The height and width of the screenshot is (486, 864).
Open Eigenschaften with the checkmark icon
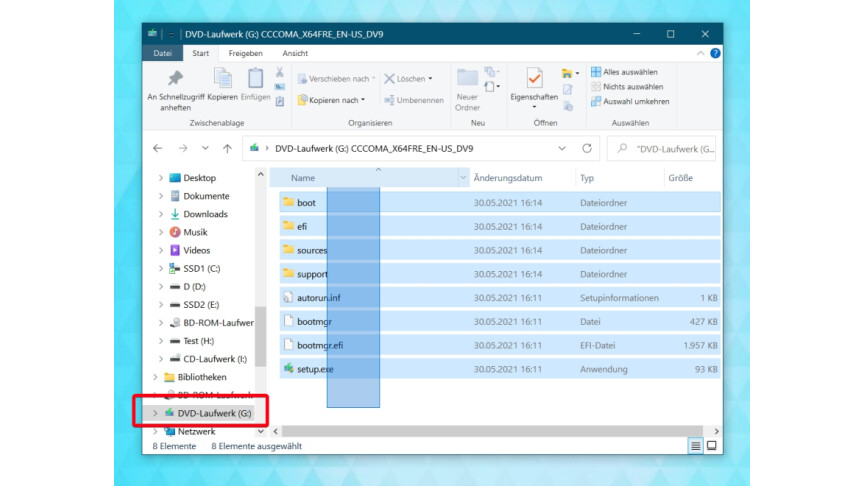534,78
